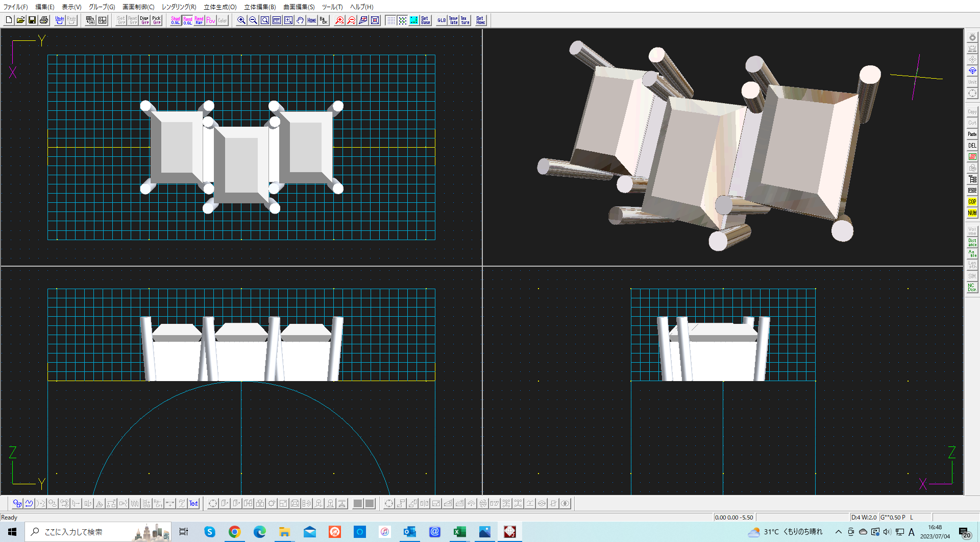Click the Home view button
980x542 pixels.
point(312,20)
